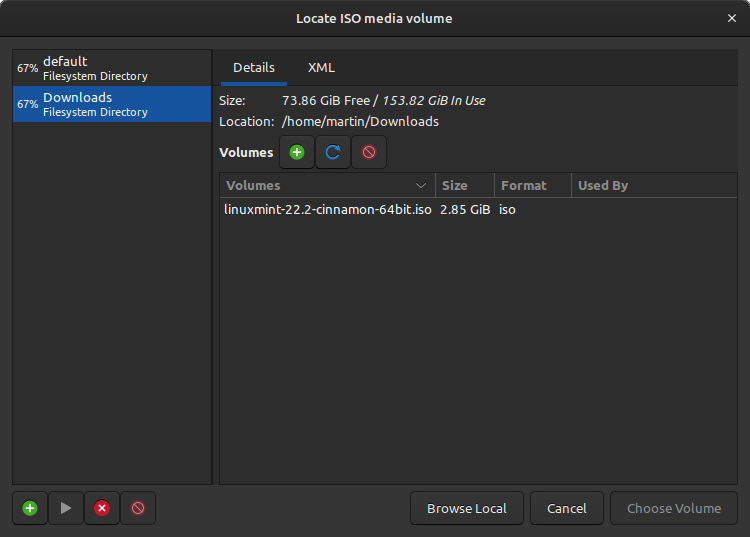Start the selected storage pool

[x=66, y=508]
